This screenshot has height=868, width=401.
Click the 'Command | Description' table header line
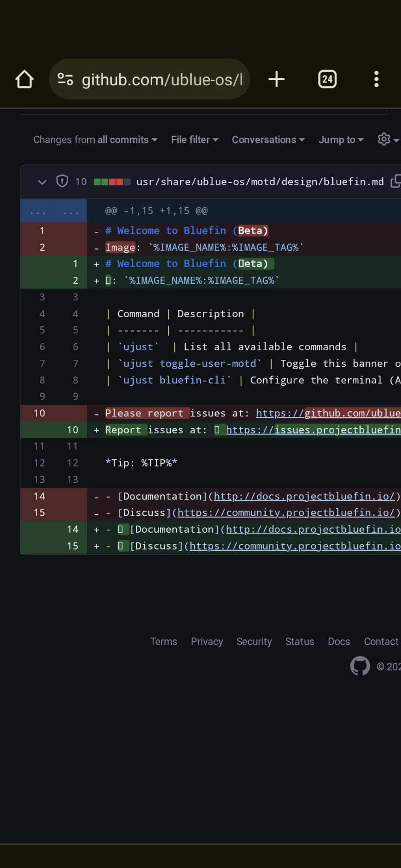(244, 314)
